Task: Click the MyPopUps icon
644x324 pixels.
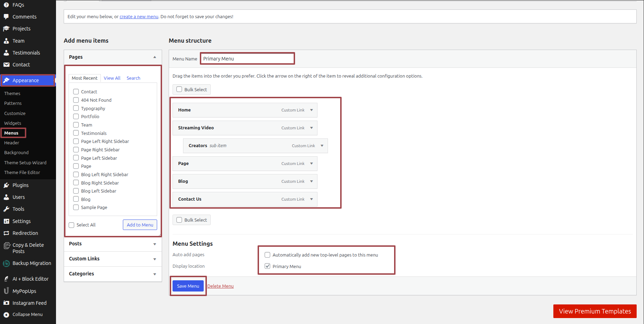Action: coord(6,291)
